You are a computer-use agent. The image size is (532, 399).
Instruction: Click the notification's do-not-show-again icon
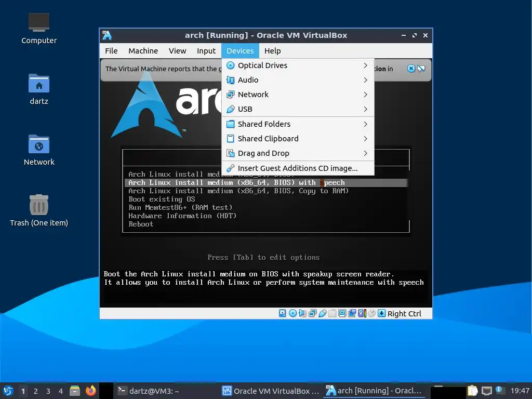421,69
